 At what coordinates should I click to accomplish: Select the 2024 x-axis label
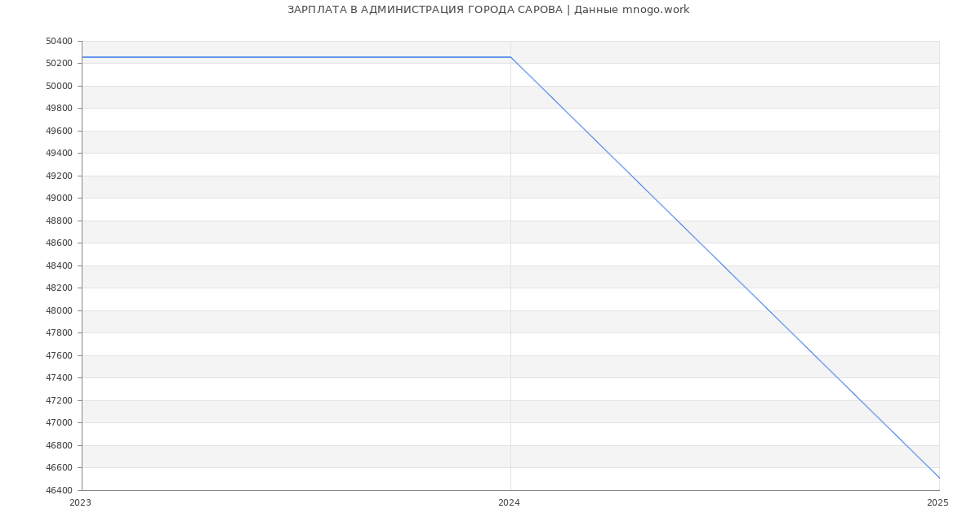(x=509, y=503)
